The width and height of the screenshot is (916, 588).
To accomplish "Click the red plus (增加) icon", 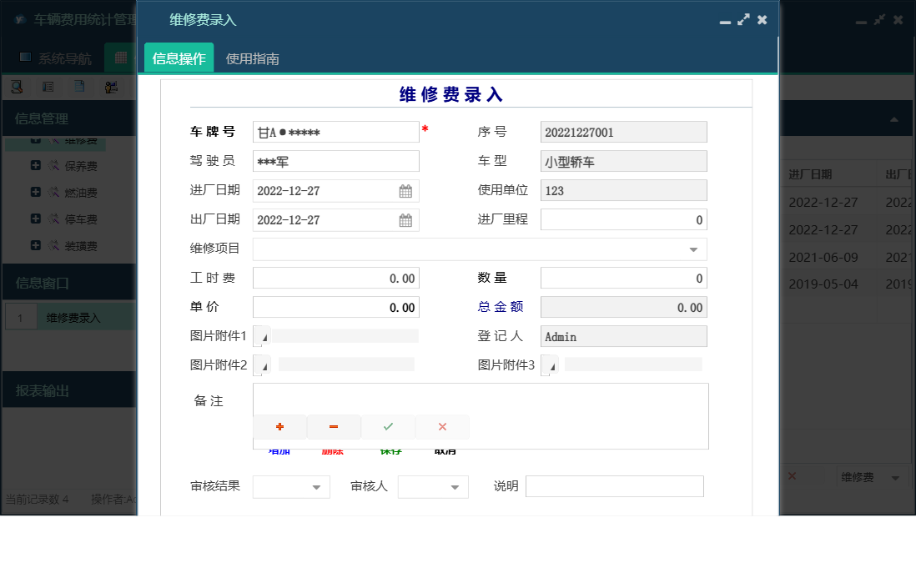I will [x=279, y=426].
